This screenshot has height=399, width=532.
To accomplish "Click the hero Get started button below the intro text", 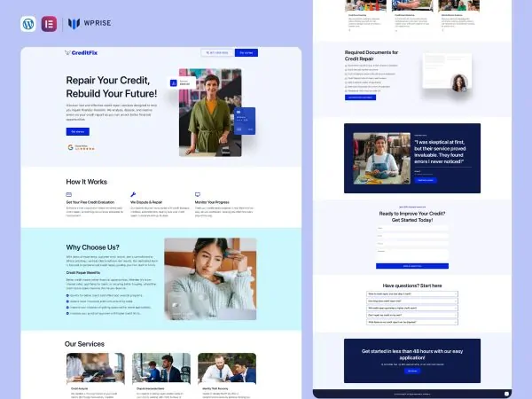I will click(78, 131).
